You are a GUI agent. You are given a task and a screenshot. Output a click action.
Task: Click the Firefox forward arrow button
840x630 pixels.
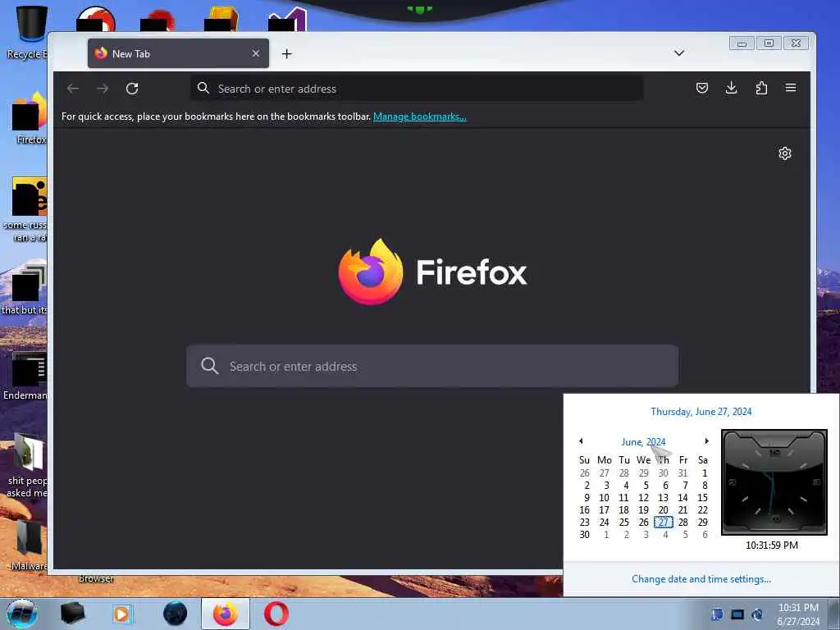click(103, 89)
